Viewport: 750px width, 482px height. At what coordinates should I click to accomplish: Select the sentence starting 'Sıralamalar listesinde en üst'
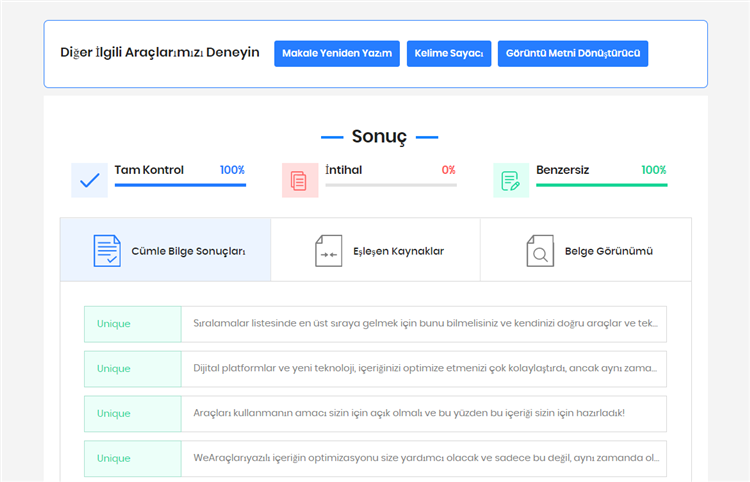point(425,324)
